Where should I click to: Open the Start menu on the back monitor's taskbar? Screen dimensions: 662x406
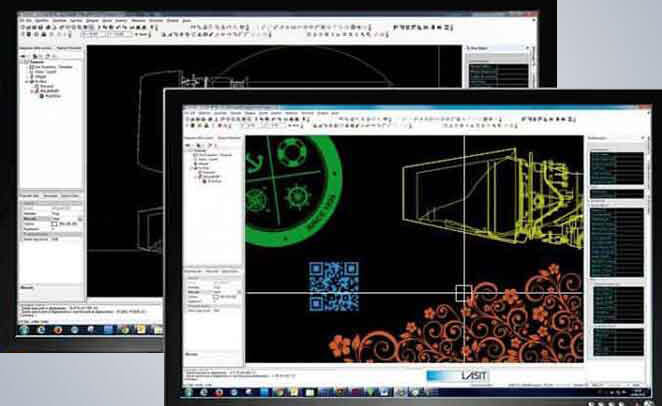point(24,330)
